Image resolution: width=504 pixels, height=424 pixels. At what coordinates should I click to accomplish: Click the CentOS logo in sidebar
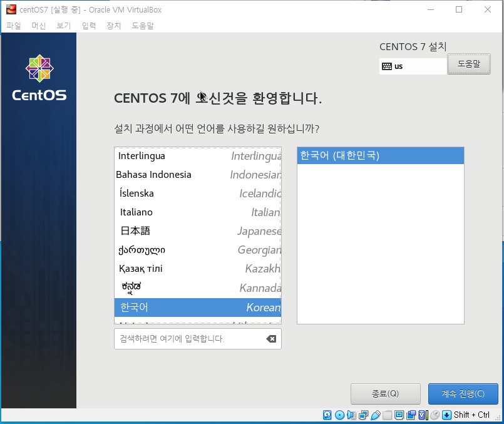[x=39, y=78]
